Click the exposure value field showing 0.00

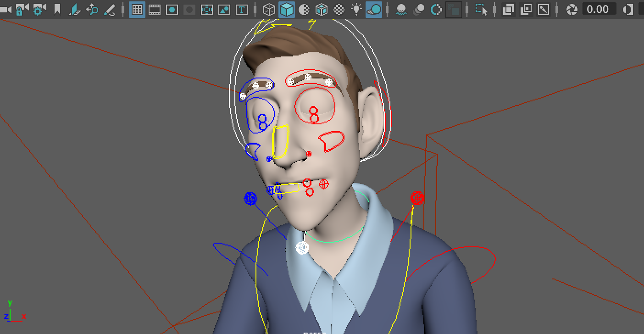(x=599, y=9)
